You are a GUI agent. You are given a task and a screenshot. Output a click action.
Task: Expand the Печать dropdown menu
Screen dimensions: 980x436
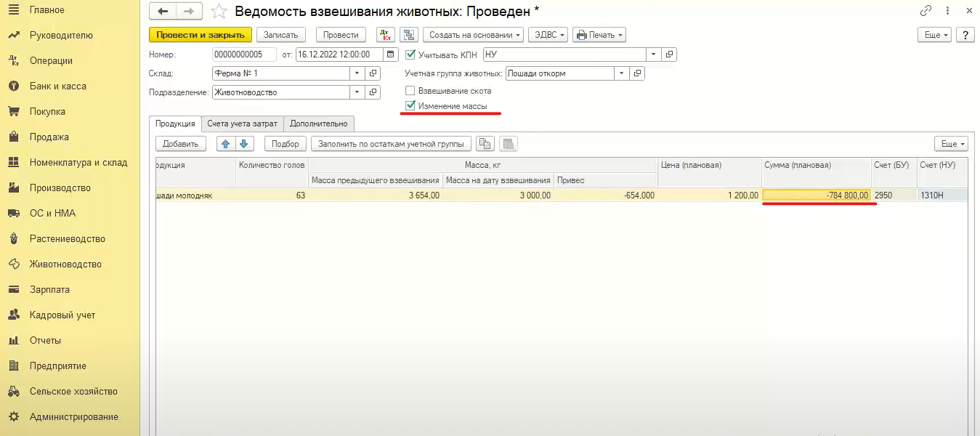click(x=599, y=35)
